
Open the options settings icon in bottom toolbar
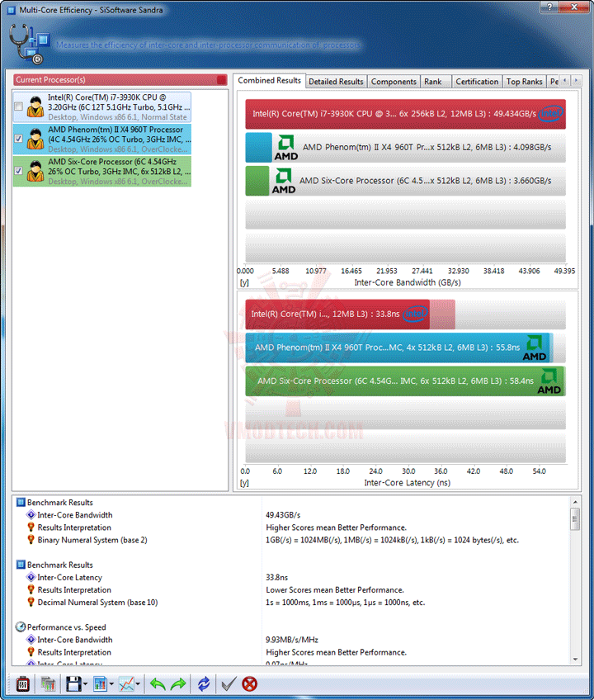click(x=22, y=684)
